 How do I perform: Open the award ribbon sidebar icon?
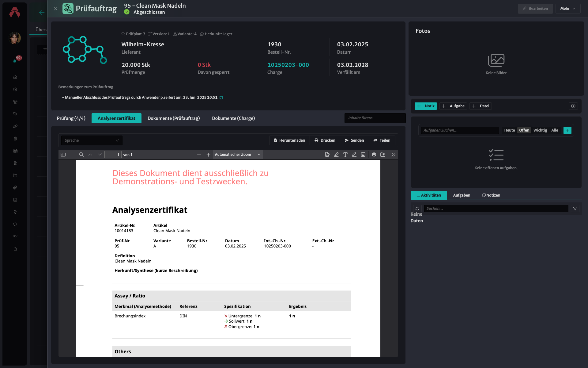15,163
